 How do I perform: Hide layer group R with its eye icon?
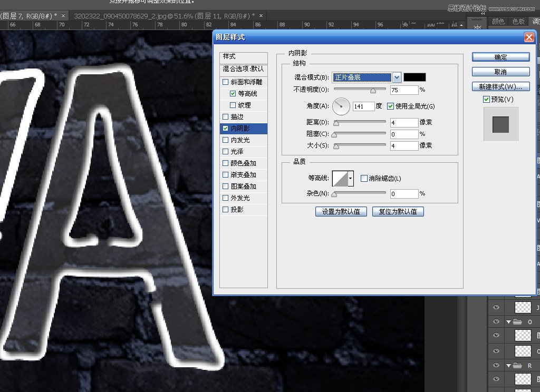coord(496,365)
